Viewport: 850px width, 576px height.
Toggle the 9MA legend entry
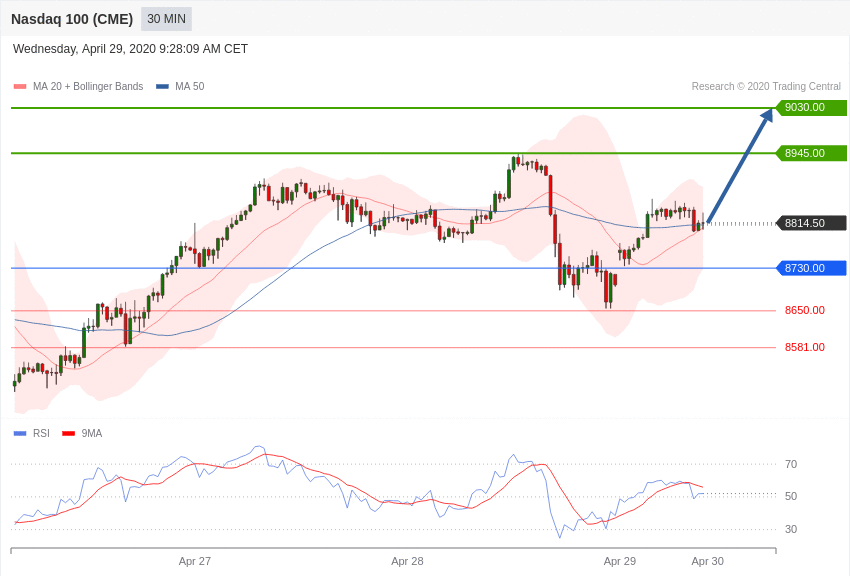(82, 433)
